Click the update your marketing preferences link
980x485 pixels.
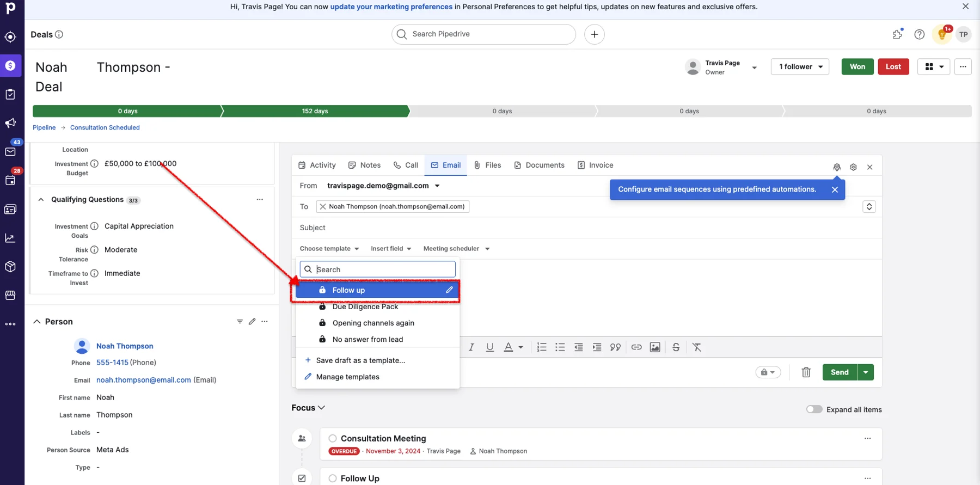click(391, 7)
